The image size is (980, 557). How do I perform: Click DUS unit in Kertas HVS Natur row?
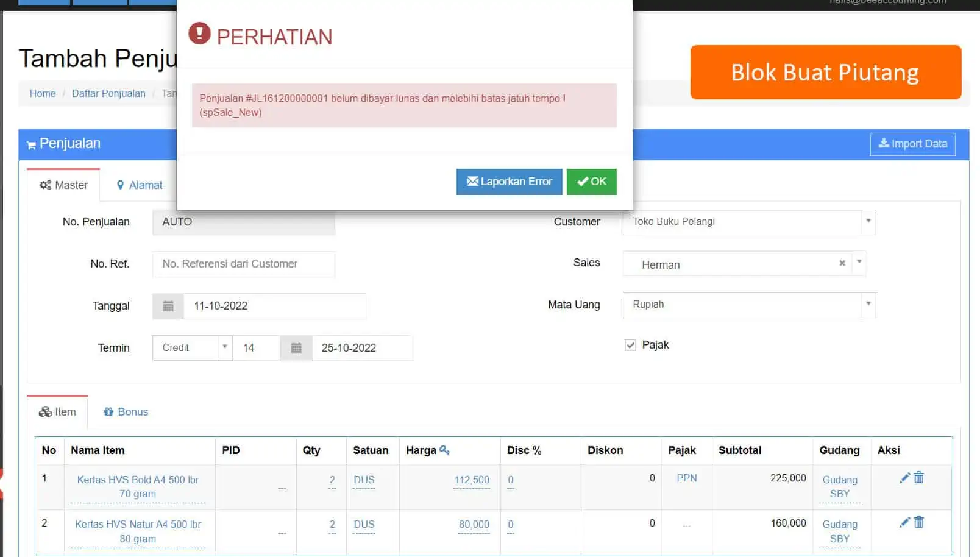[364, 525]
